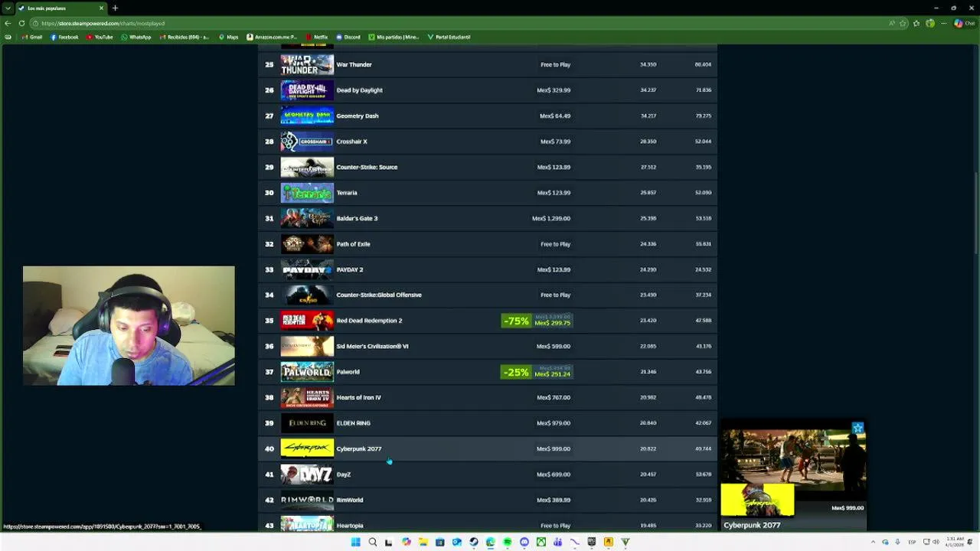Open the WhatsApp bookmark
Viewport: 980px width, 551px height.
pos(136,37)
